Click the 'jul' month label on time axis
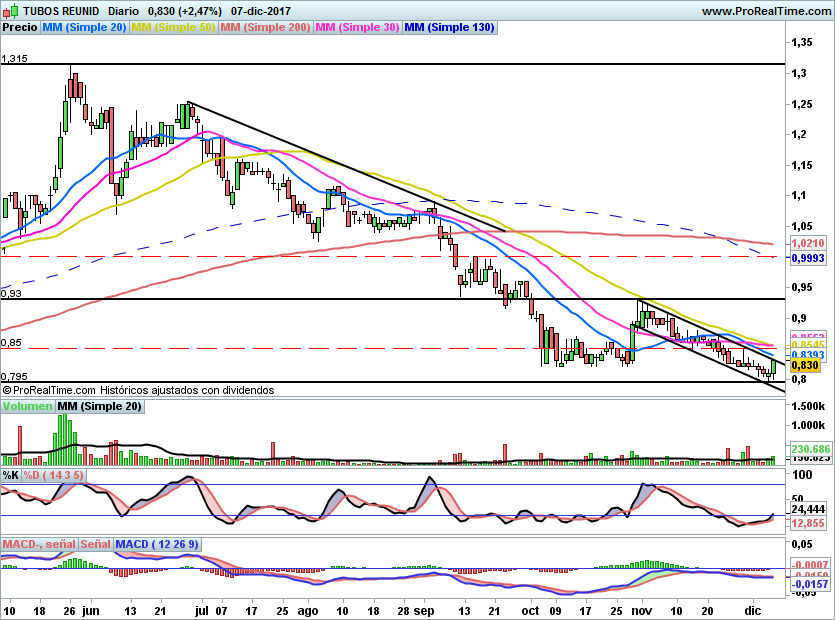The width and height of the screenshot is (835, 620). click(202, 610)
